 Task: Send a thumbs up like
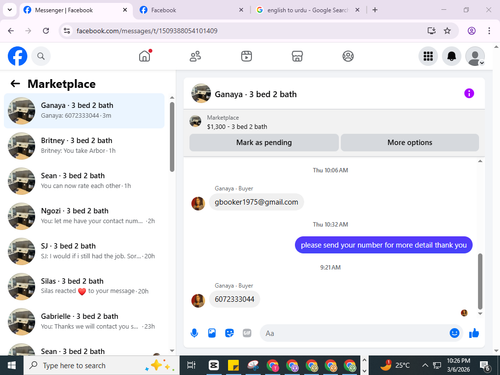point(474,333)
